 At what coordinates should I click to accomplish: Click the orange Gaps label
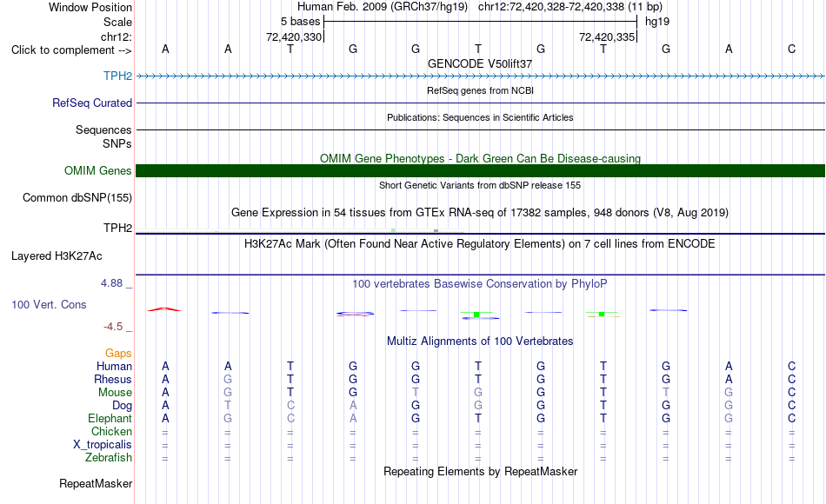118,353
